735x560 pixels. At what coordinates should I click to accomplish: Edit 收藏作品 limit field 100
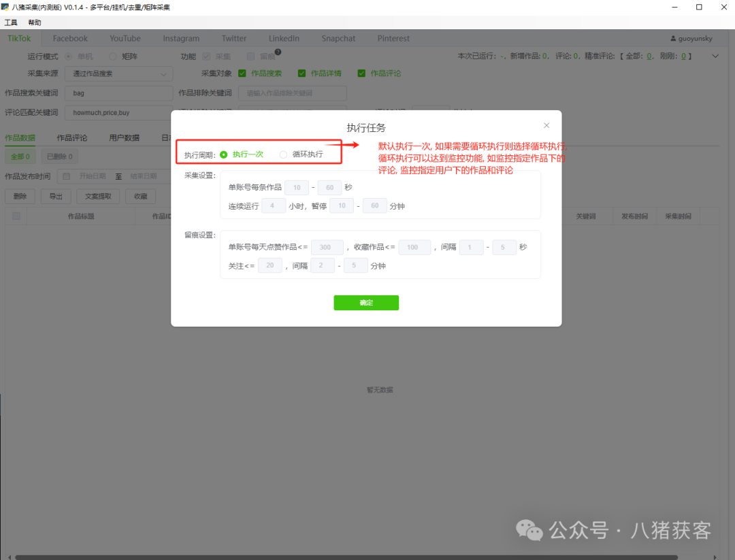(x=414, y=247)
